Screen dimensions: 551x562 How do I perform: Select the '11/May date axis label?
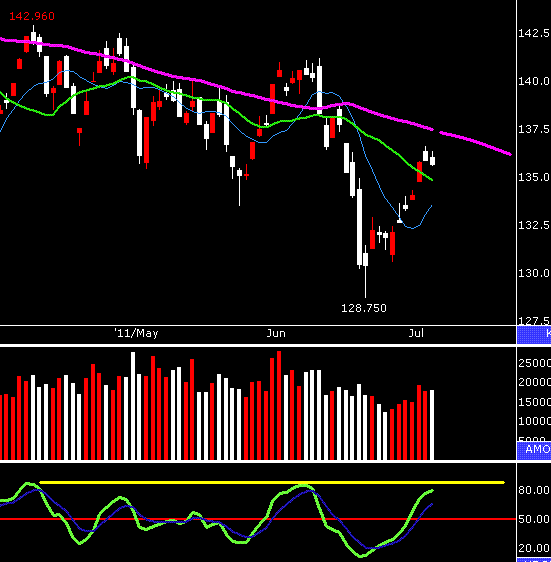tap(136, 333)
